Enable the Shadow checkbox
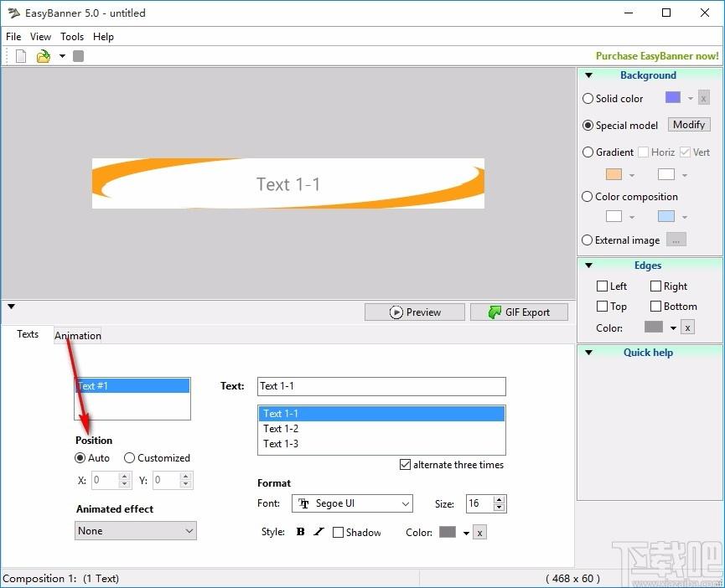The height and width of the screenshot is (588, 725). click(x=338, y=533)
